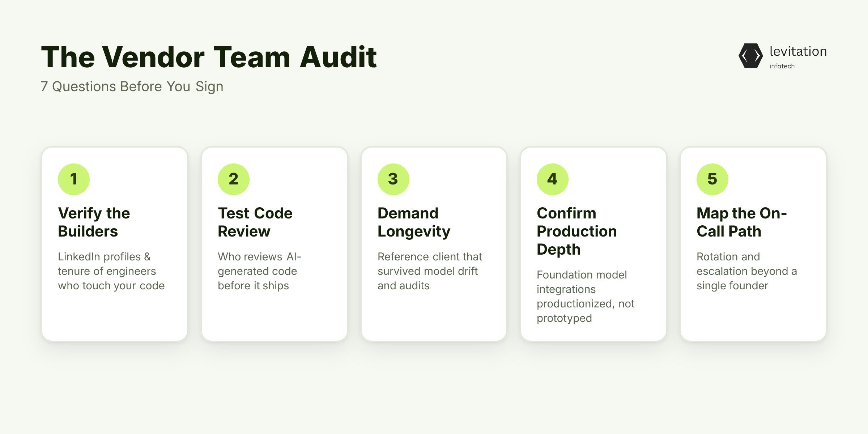Click the number 4 circle badge
Viewport: 868px width, 434px height.
point(553,179)
